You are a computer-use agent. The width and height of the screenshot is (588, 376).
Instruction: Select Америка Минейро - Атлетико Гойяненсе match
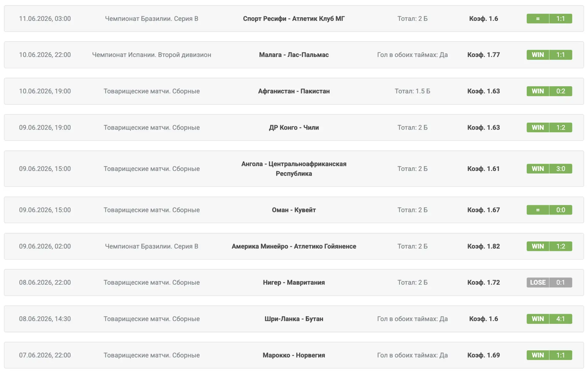pyautogui.click(x=294, y=246)
